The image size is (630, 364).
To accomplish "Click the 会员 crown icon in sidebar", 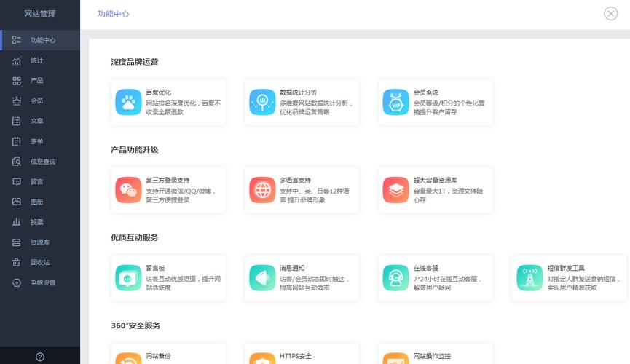I will tap(17, 100).
